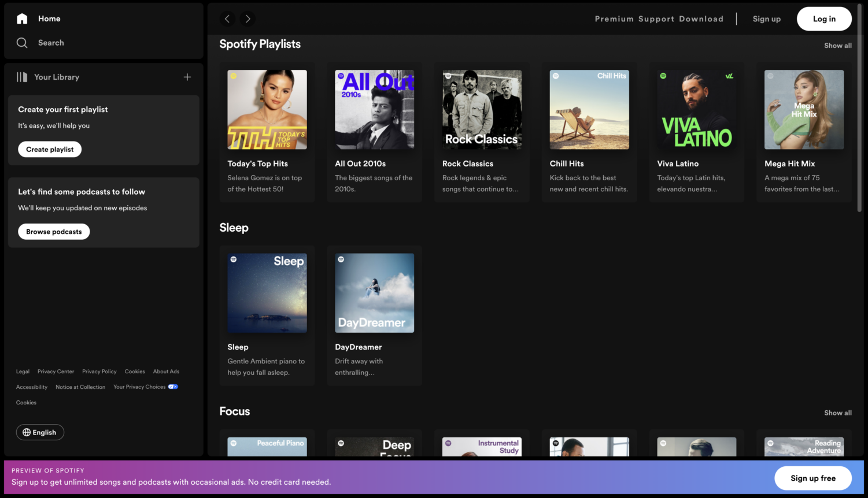Open About Ads footer link
Viewport: 868px width, 498px height.
(x=166, y=371)
